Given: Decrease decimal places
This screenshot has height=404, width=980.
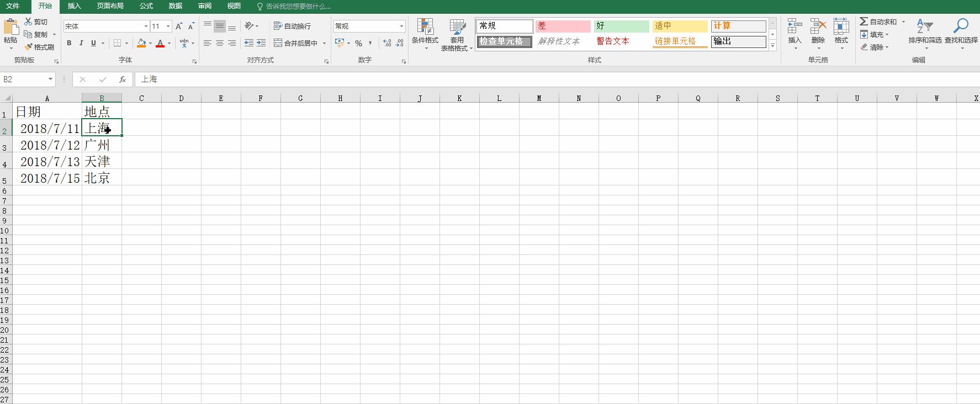Looking at the screenshot, I should 399,43.
